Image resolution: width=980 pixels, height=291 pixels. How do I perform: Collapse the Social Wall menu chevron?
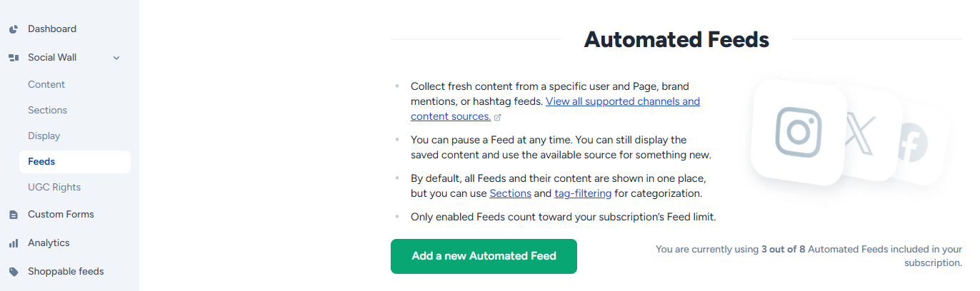click(116, 58)
